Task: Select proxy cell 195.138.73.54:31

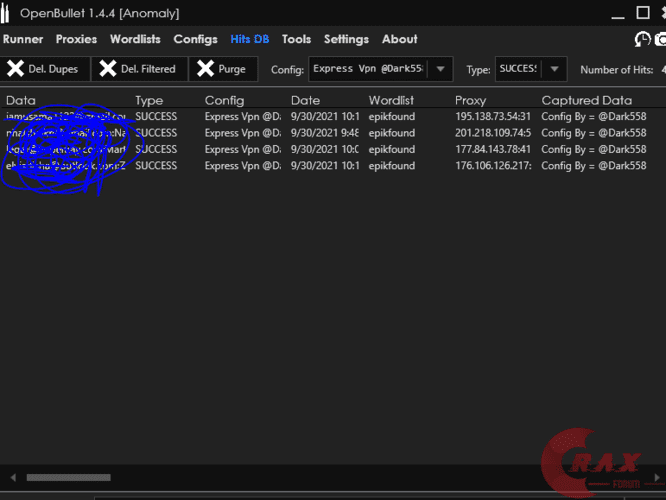Action: point(493,116)
